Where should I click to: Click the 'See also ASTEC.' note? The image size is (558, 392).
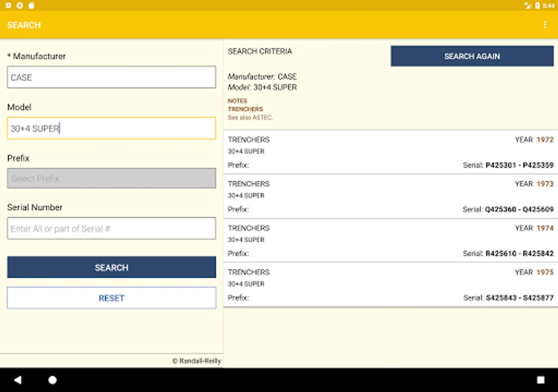250,118
